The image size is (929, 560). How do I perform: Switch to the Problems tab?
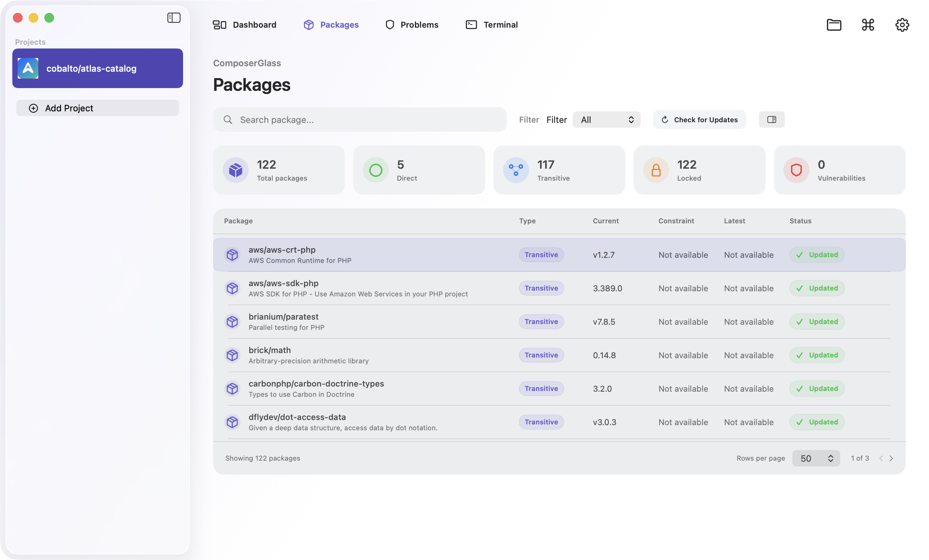pos(412,25)
